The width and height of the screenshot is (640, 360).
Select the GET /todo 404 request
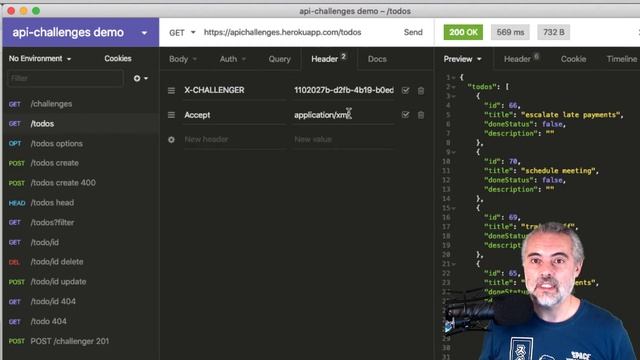point(81,321)
